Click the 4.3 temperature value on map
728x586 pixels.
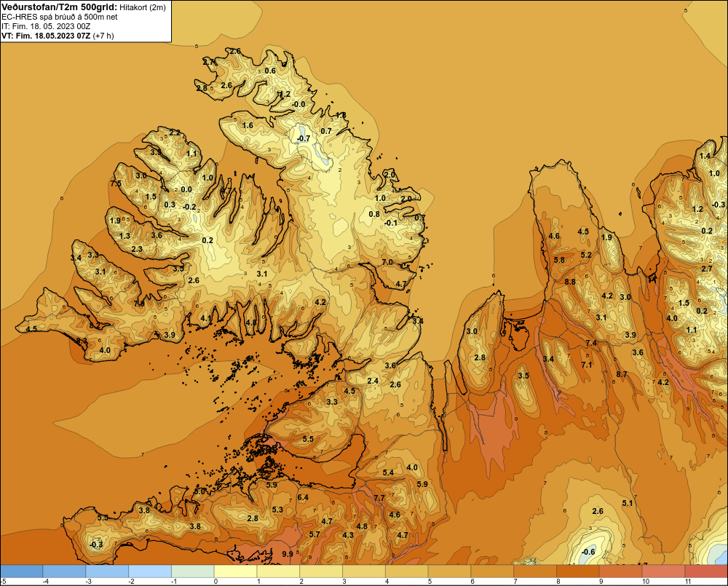[x=348, y=535]
